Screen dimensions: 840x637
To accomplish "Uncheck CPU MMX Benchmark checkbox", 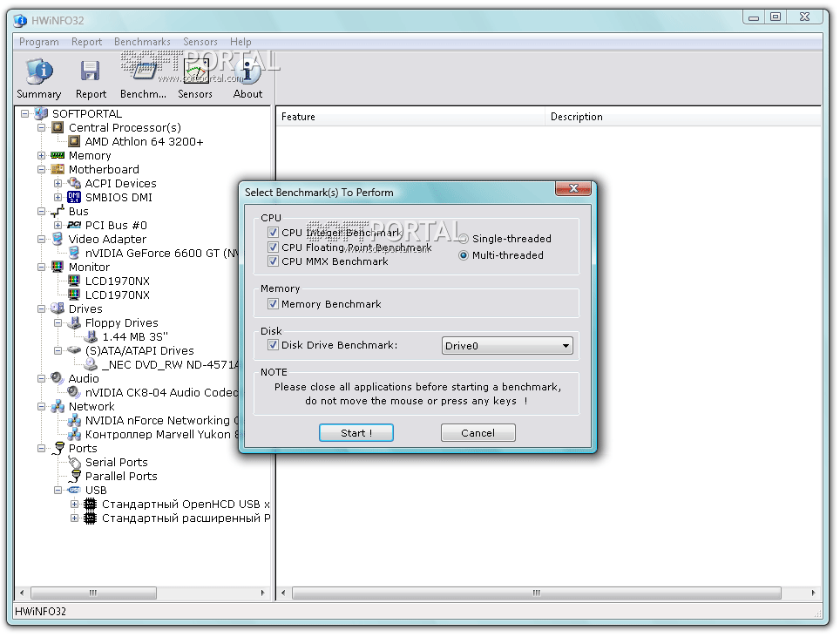I will point(274,261).
